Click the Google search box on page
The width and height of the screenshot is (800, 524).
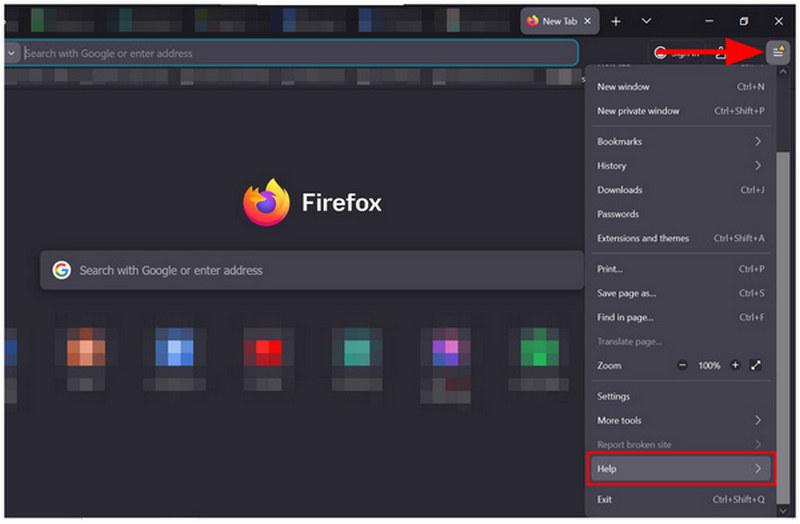coord(312,270)
